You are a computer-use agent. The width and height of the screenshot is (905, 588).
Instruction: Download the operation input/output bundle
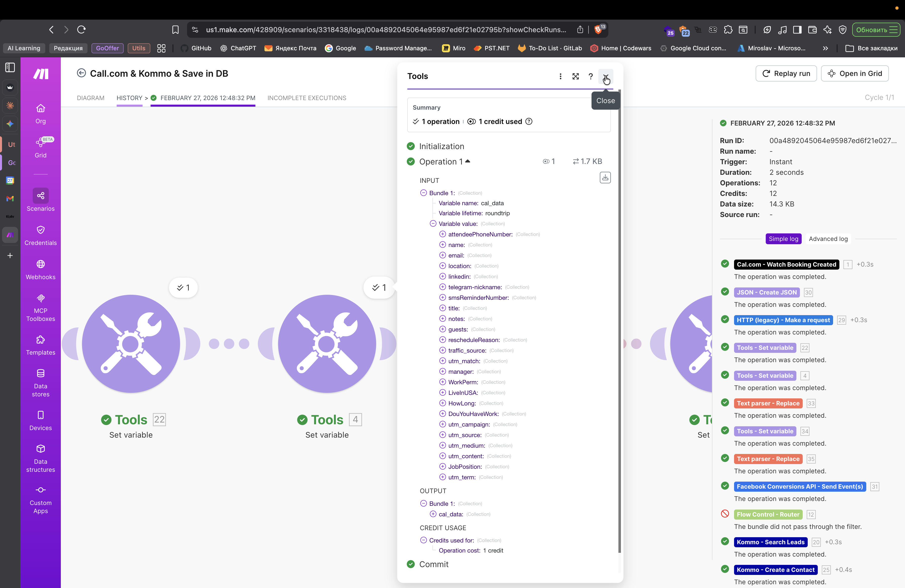(x=605, y=178)
